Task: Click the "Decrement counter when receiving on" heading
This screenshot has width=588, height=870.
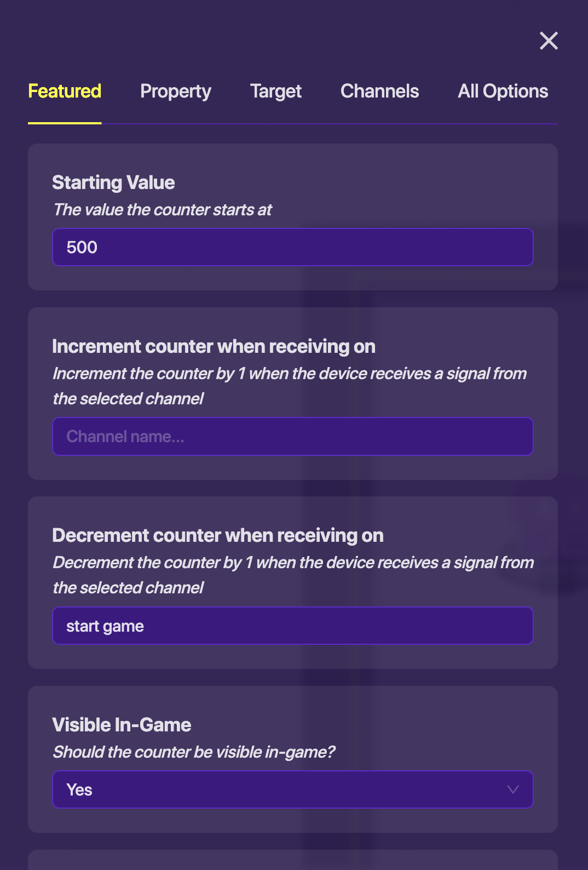Action: (x=217, y=535)
